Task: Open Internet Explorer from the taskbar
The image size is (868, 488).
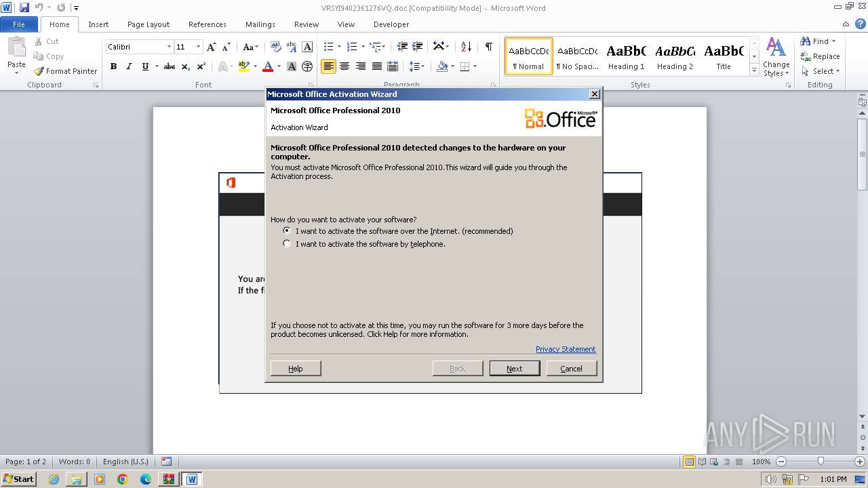Action: [x=54, y=479]
